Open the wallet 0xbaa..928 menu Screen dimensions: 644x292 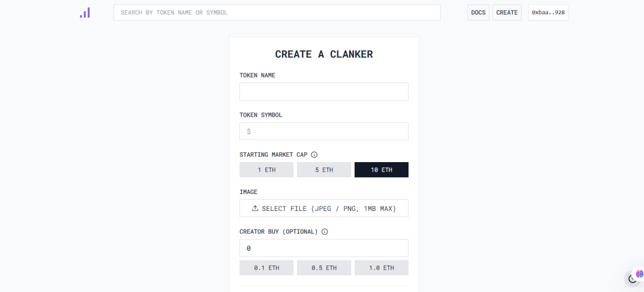tap(548, 13)
